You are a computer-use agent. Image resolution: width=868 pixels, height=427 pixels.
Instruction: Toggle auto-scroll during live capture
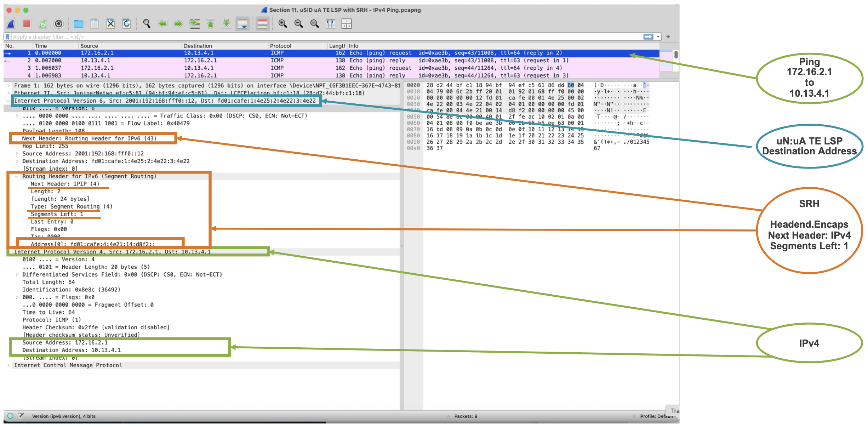(242, 24)
